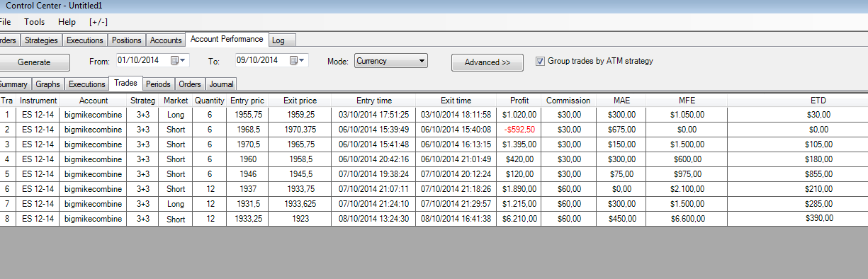Sort by Commission column header
The height and width of the screenshot is (279, 868).
click(568, 101)
